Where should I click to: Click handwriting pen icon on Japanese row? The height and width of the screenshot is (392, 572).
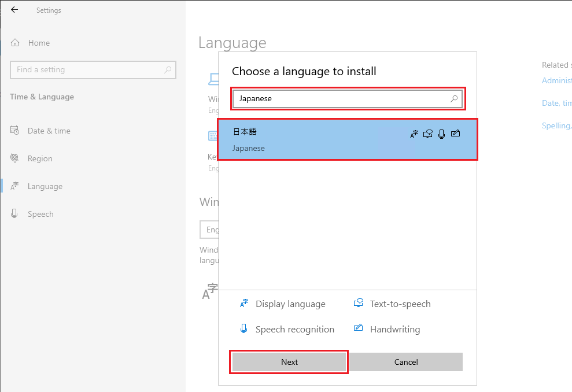click(455, 134)
